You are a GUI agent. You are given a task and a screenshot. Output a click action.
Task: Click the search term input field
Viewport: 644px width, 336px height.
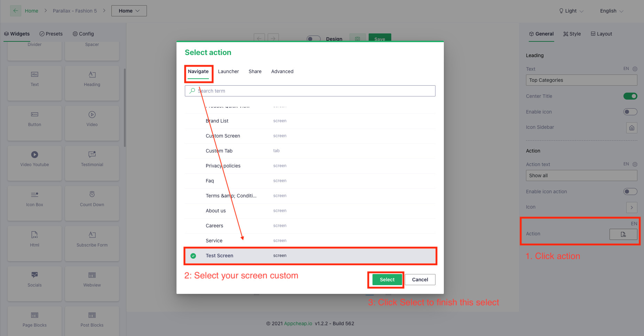pos(309,91)
